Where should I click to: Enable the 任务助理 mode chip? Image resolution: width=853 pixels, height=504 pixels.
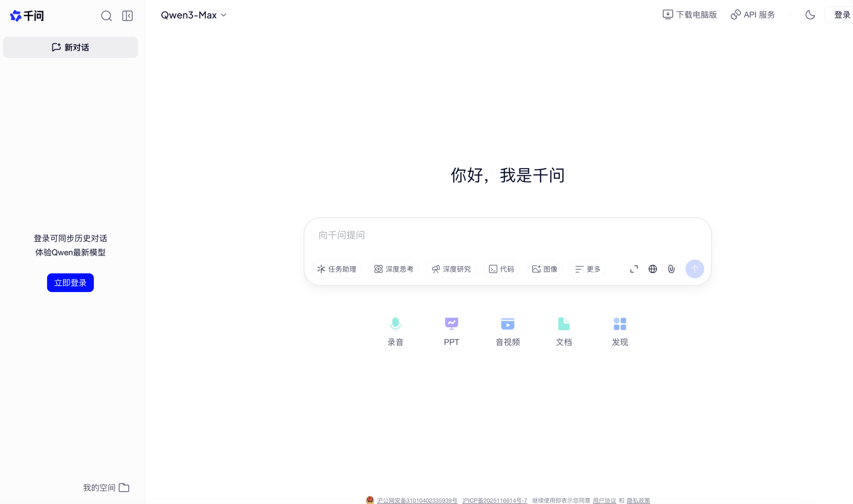[x=337, y=269]
